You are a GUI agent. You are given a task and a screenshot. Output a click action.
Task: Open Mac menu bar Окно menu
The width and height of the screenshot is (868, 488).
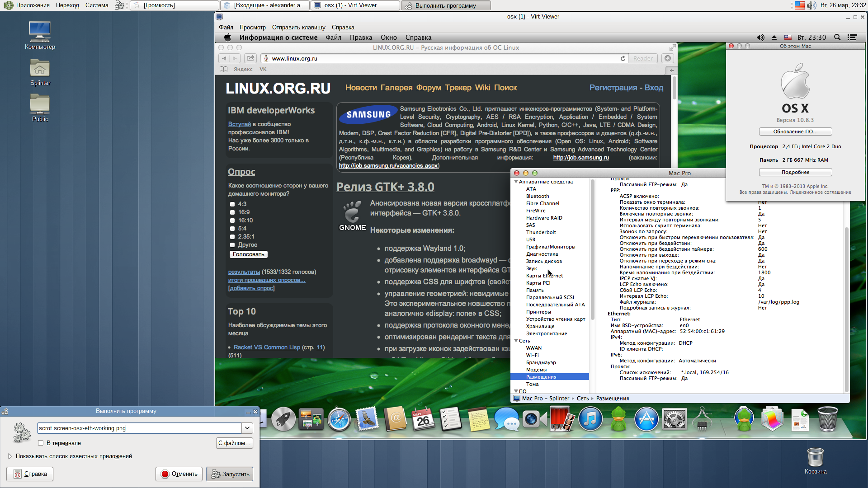[x=389, y=38]
